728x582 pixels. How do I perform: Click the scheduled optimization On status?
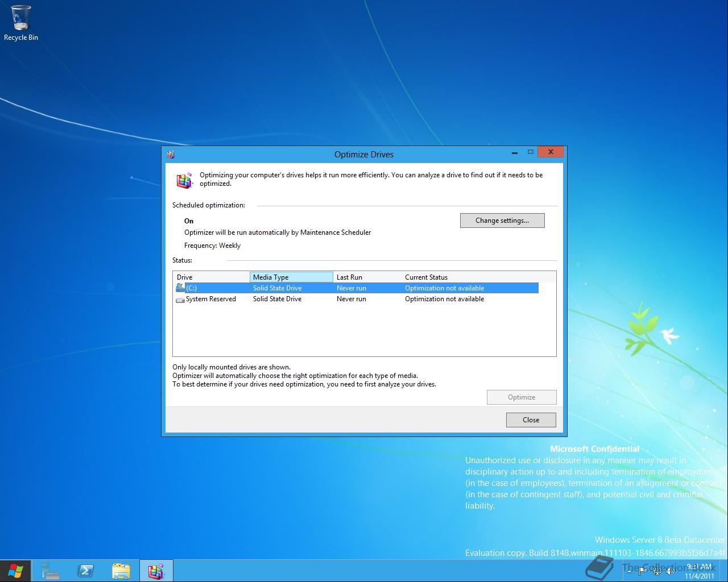pos(189,221)
